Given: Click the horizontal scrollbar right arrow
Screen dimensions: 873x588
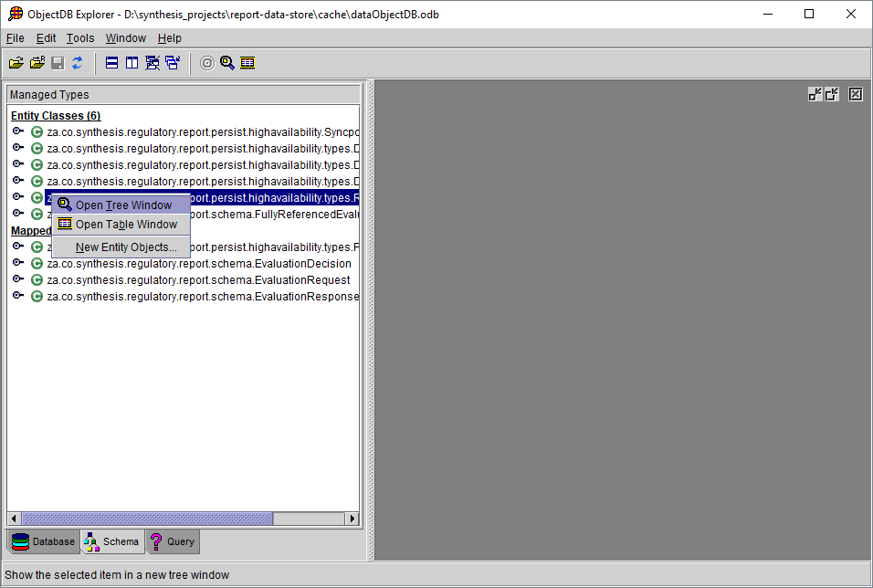Looking at the screenshot, I should (x=352, y=519).
